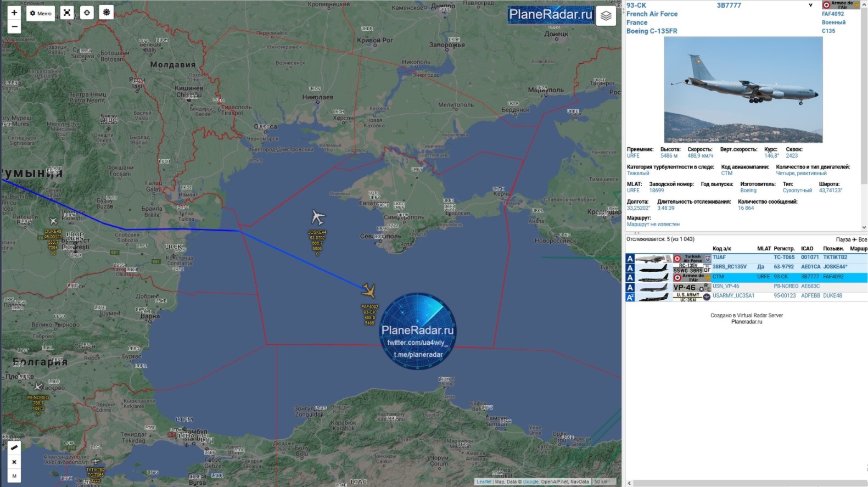Select the USARMY_UC35A1 row in list
The height and width of the screenshot is (487, 868).
746,296
